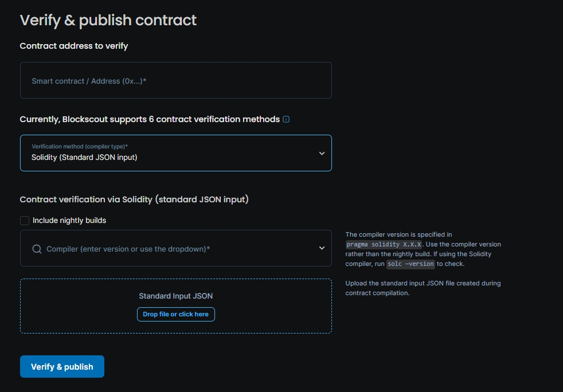Click the "Contract address to verify" label
Screen dimensions: 563x392
click(74, 46)
